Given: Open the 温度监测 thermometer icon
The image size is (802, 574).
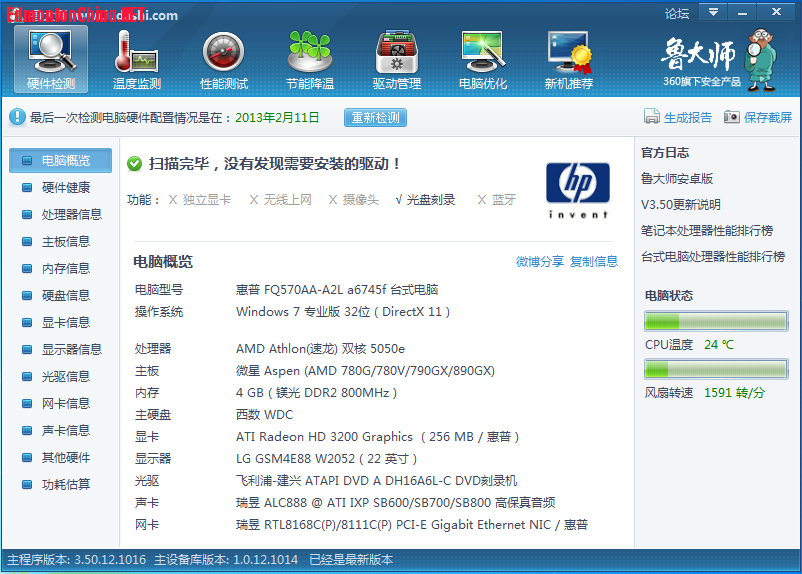Looking at the screenshot, I should point(137,59).
